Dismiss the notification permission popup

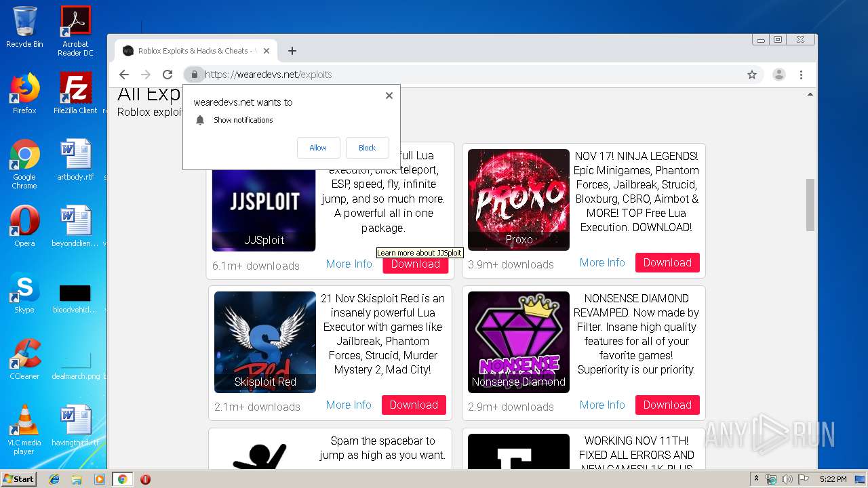coord(389,96)
